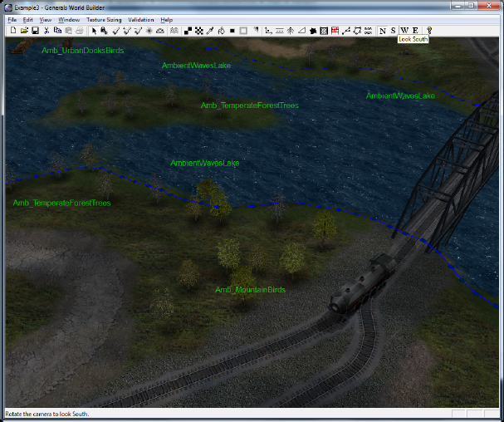The image size is (504, 422).
Task: Select the black splat scorch tool
Action: [x=313, y=31]
